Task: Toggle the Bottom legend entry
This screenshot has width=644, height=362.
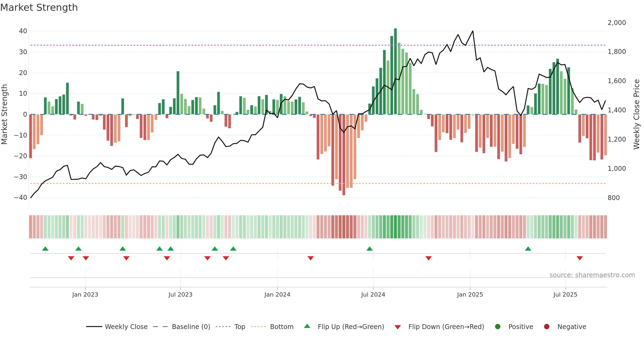Action: point(272,327)
